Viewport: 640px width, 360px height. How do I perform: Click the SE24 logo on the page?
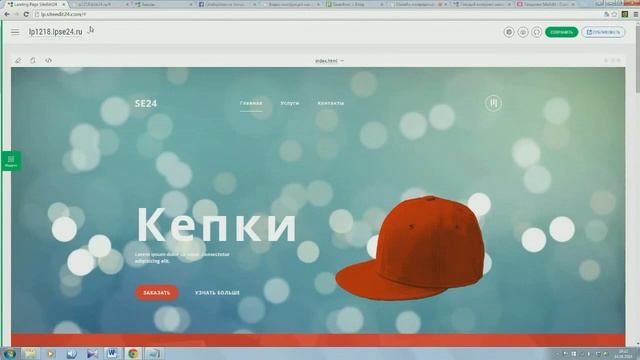click(146, 104)
